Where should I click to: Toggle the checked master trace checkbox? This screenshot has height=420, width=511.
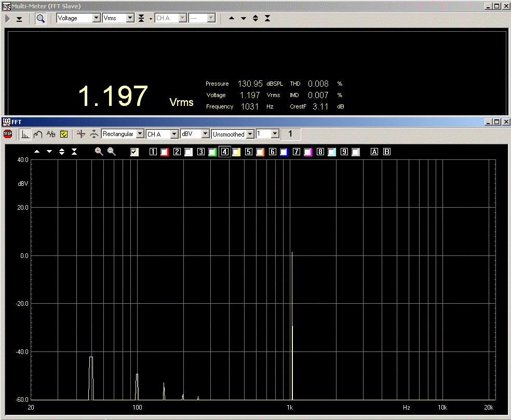(x=135, y=152)
